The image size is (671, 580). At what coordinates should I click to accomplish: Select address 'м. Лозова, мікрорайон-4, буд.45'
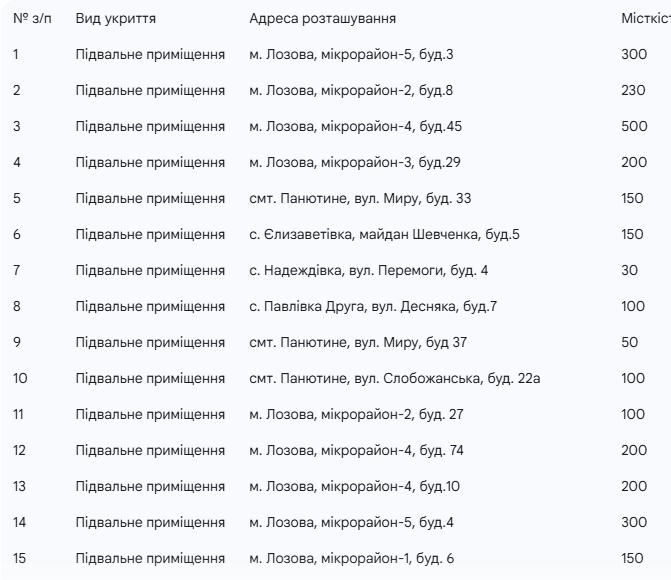click(x=356, y=126)
